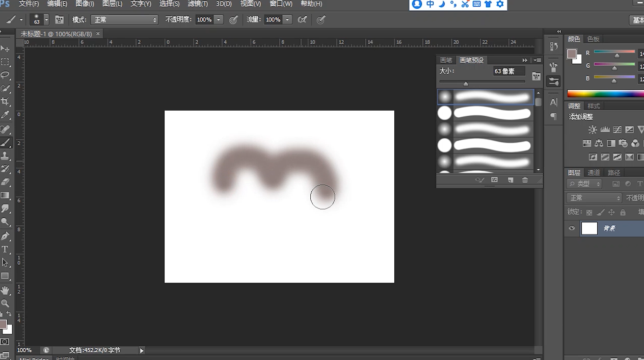Screen dimensions: 644x360
Task: Toggle Quick Mask mode
Action: 5,342
